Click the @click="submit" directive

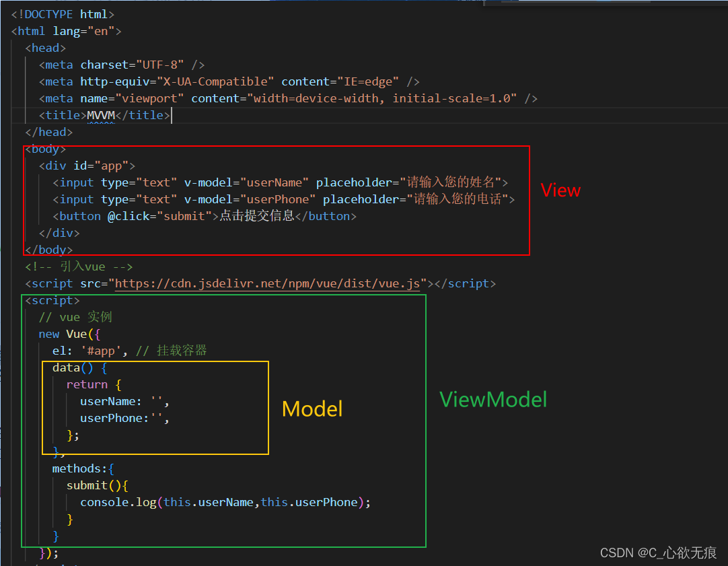(160, 216)
